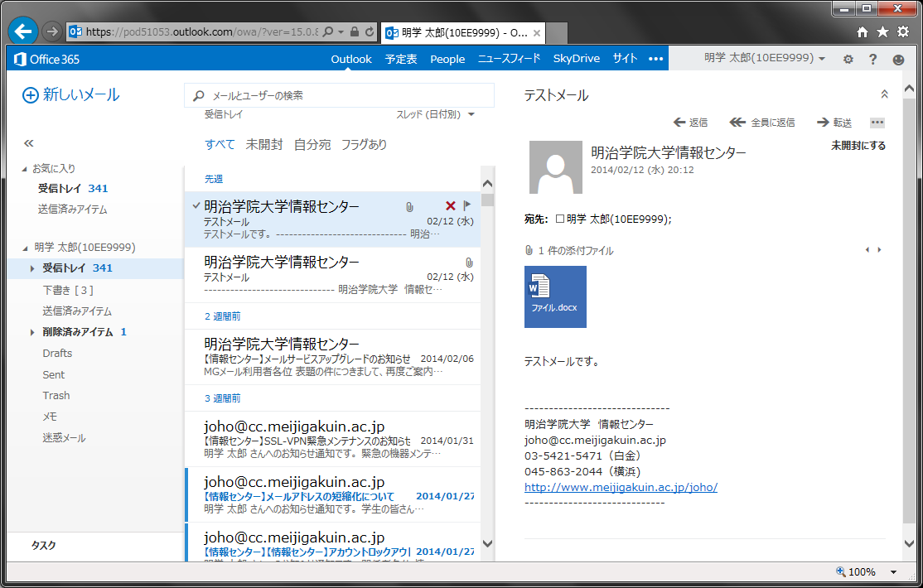Click attachment paperclip on selected テストメール
The width and height of the screenshot is (923, 588).
click(x=409, y=206)
